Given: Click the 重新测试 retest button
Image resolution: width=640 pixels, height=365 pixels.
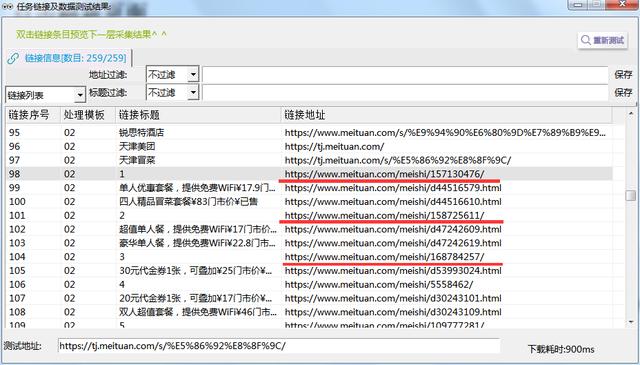Looking at the screenshot, I should point(602,40).
